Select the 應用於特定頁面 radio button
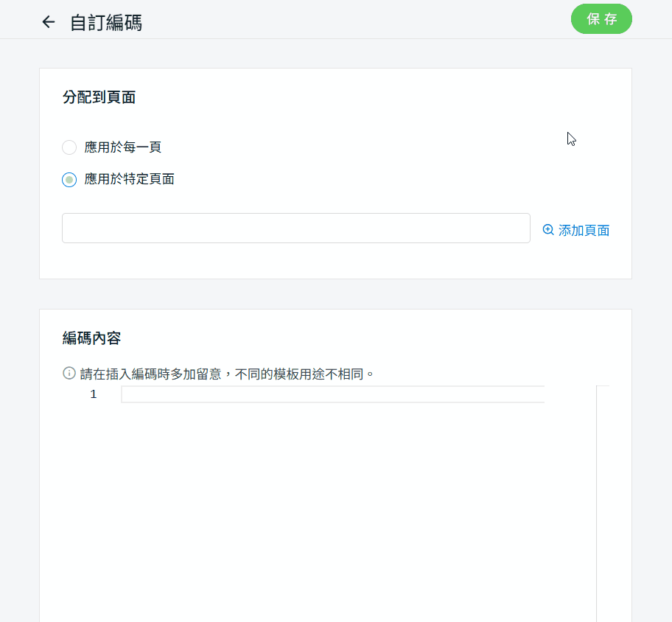The height and width of the screenshot is (622, 672). (69, 179)
